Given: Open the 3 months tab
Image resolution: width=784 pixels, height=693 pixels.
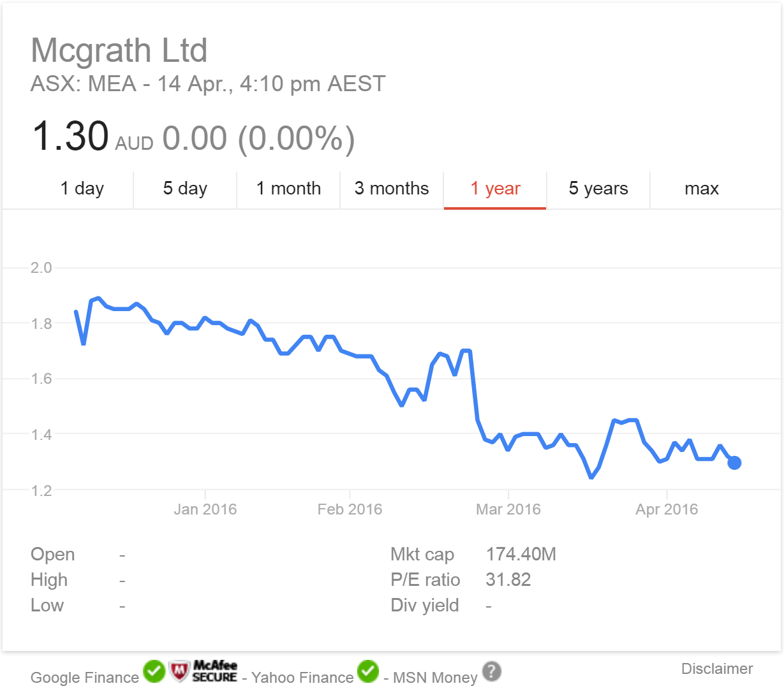Looking at the screenshot, I should (392, 189).
